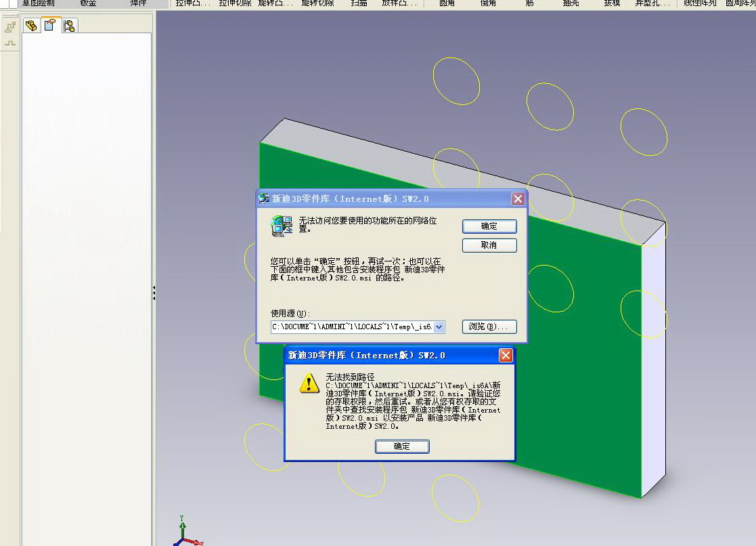The width and height of the screenshot is (756, 546).
Task: Click 确定 in the 无法找到路径 warning dialog
Action: pyautogui.click(x=402, y=446)
